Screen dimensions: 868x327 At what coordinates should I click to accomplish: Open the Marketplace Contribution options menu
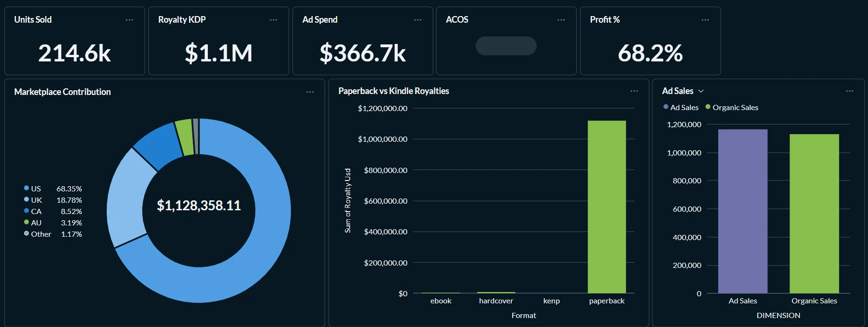[310, 92]
